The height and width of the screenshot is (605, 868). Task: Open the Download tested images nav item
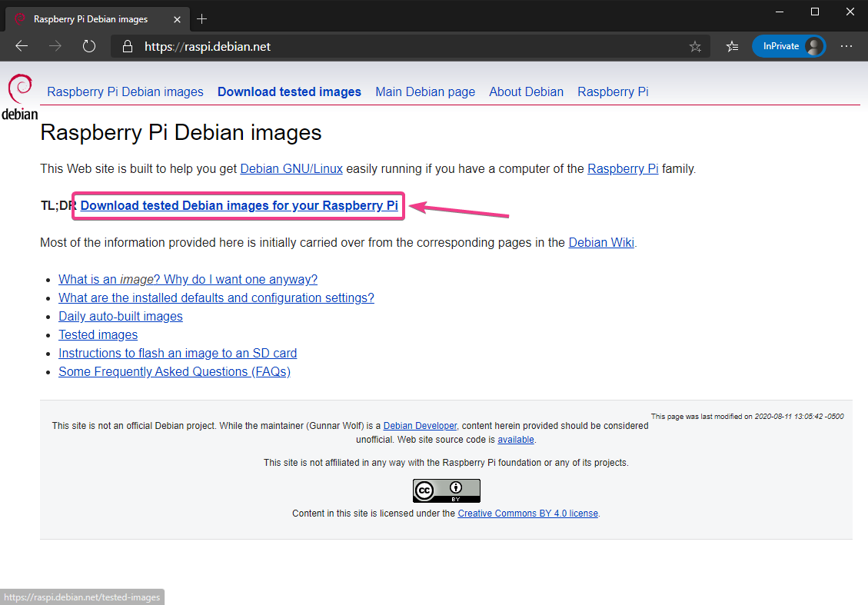click(x=289, y=91)
